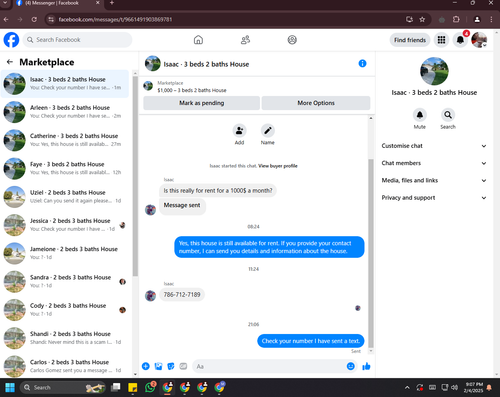Viewport: 500px width, 397px height.
Task: Open Windows Start menu
Action: [x=10, y=387]
